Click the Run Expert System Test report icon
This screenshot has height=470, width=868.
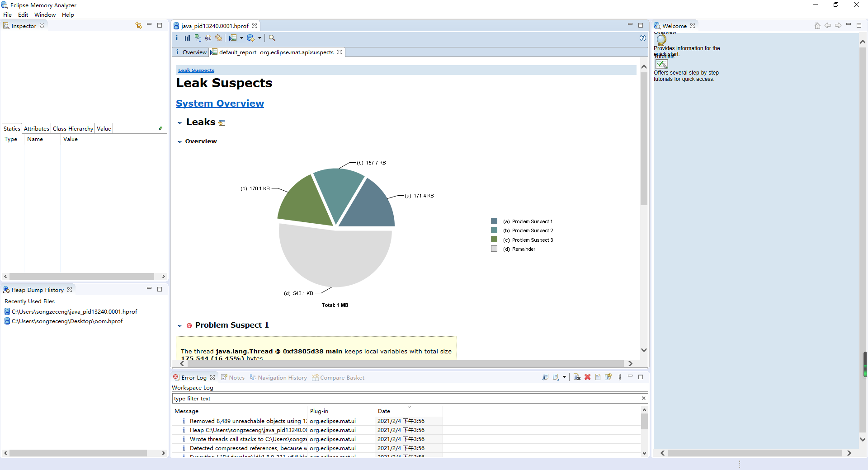click(x=233, y=38)
